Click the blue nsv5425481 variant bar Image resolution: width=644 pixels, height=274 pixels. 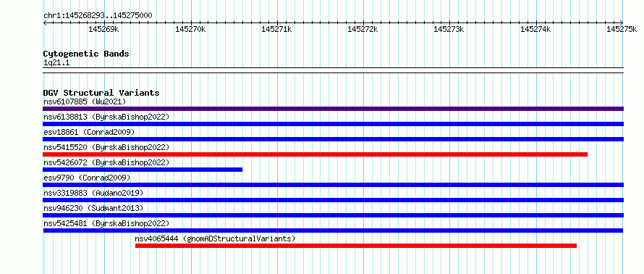pyautogui.click(x=333, y=231)
